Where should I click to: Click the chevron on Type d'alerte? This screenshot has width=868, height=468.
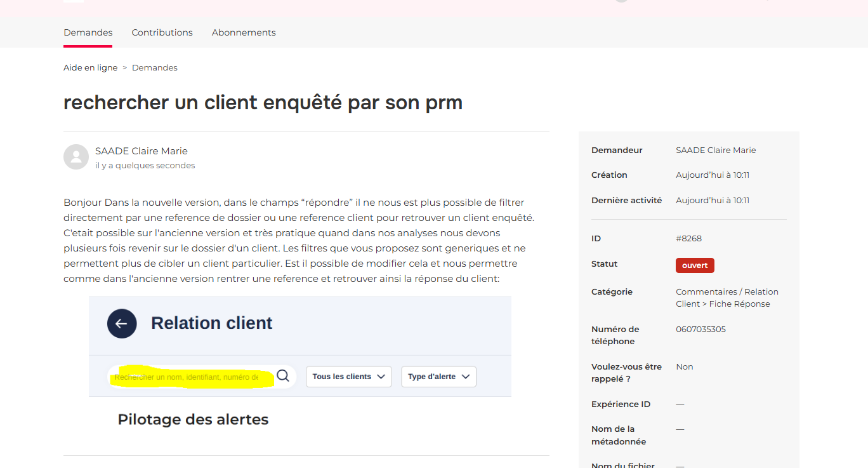click(466, 377)
